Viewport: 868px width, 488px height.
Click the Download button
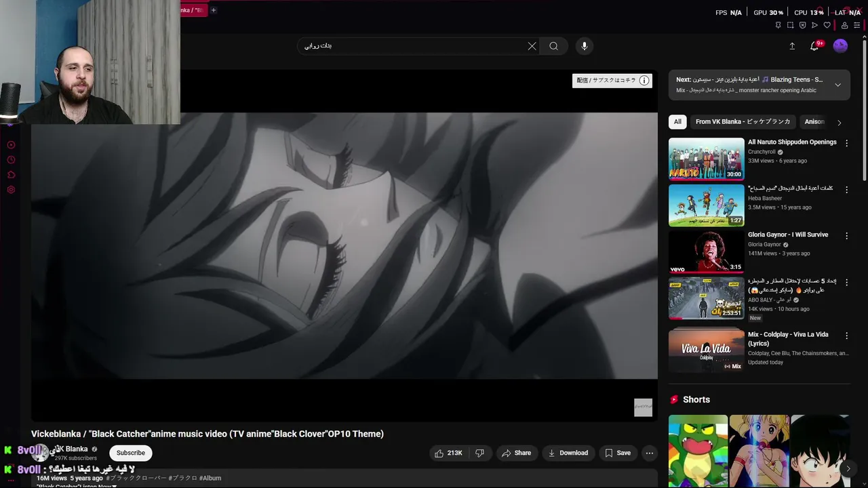(x=568, y=453)
